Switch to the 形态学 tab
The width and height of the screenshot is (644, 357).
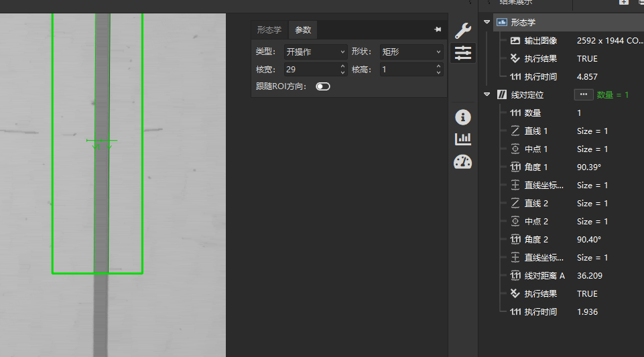pyautogui.click(x=269, y=30)
